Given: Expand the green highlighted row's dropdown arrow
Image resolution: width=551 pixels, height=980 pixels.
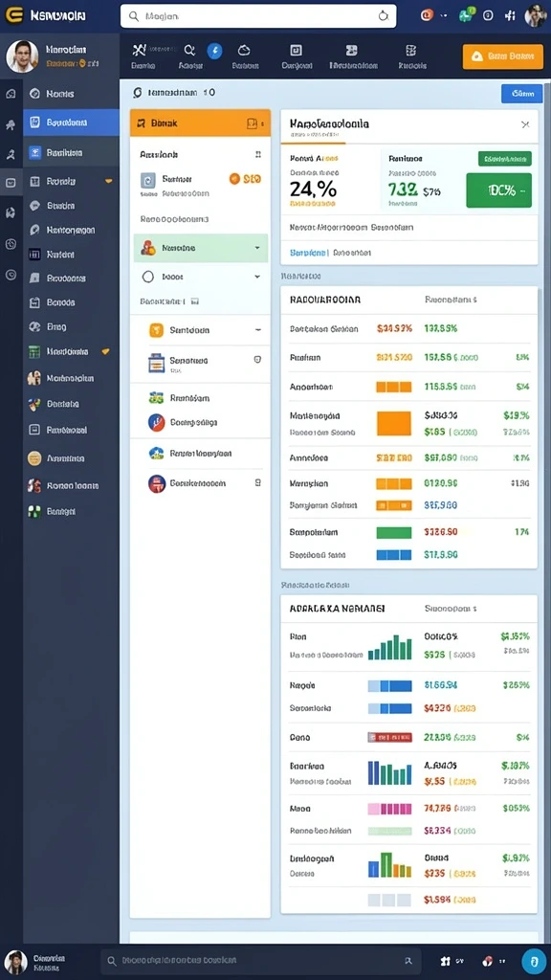Looking at the screenshot, I should (x=256, y=248).
